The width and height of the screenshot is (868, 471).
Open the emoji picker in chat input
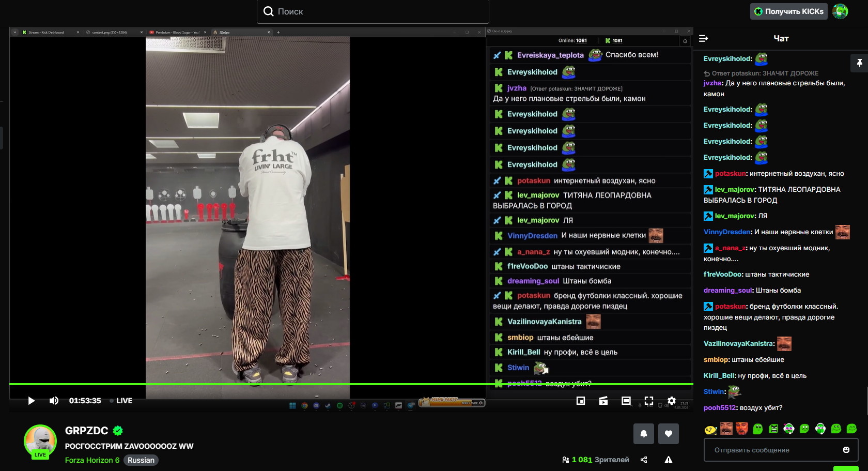click(x=846, y=450)
